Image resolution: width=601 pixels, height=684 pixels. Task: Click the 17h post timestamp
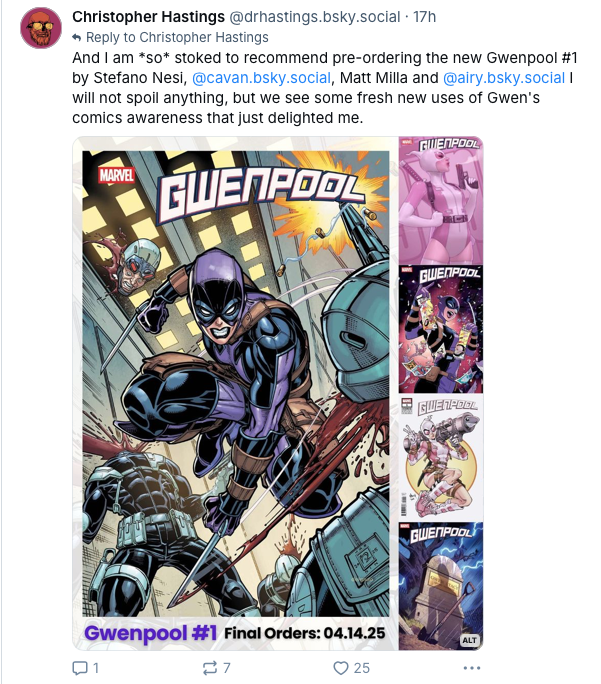point(424,17)
